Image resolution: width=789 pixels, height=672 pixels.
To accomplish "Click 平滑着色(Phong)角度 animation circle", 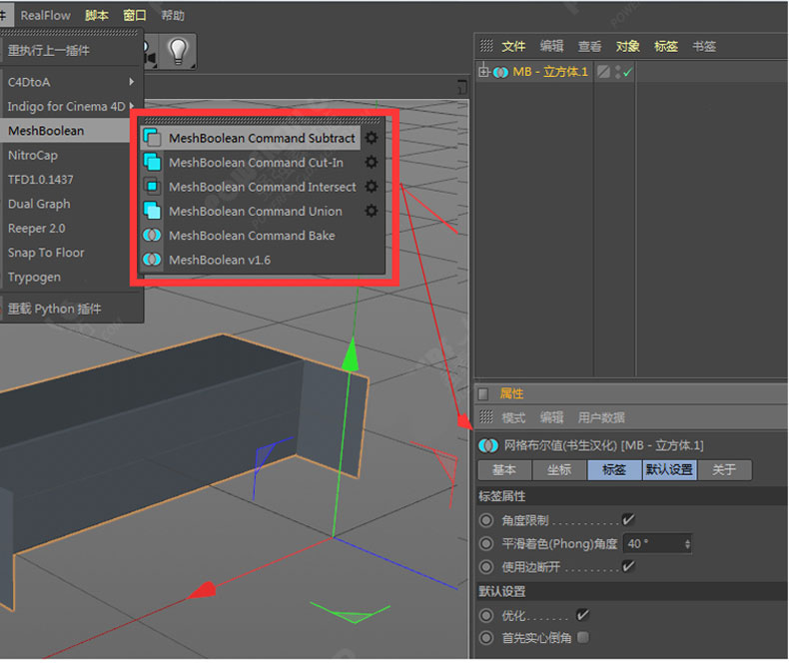I will [x=486, y=543].
